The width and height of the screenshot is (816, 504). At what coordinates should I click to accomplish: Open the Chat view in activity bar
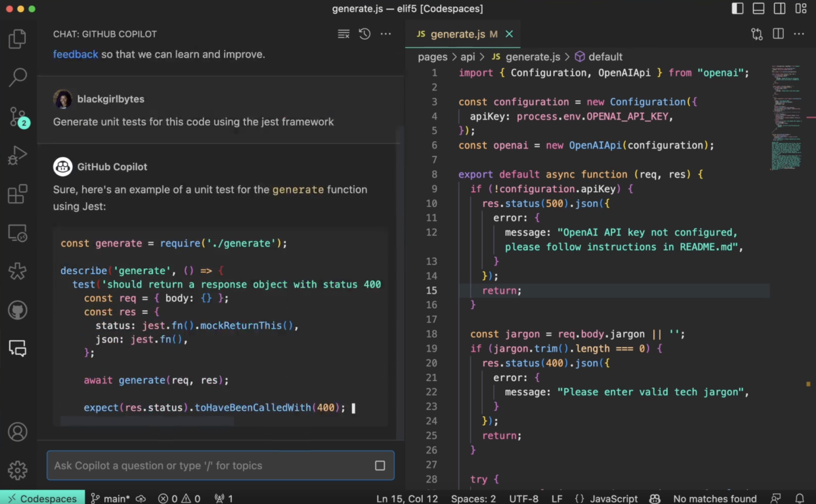pyautogui.click(x=17, y=348)
